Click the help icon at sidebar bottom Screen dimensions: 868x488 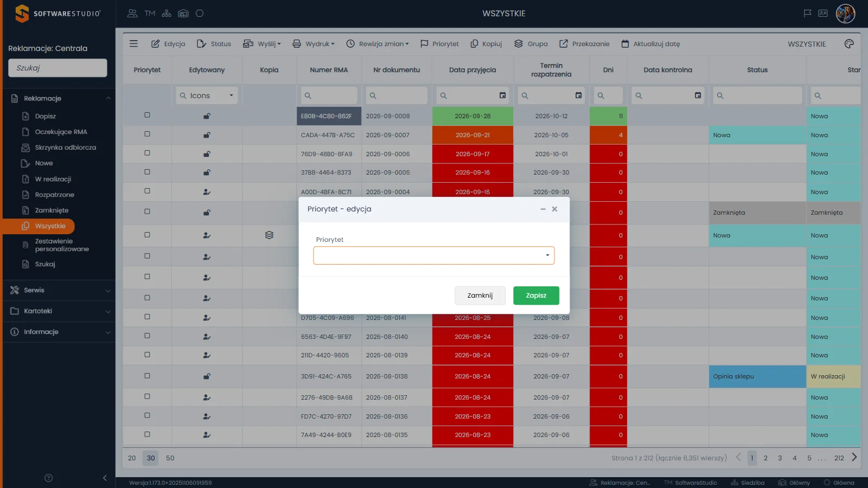click(x=48, y=478)
